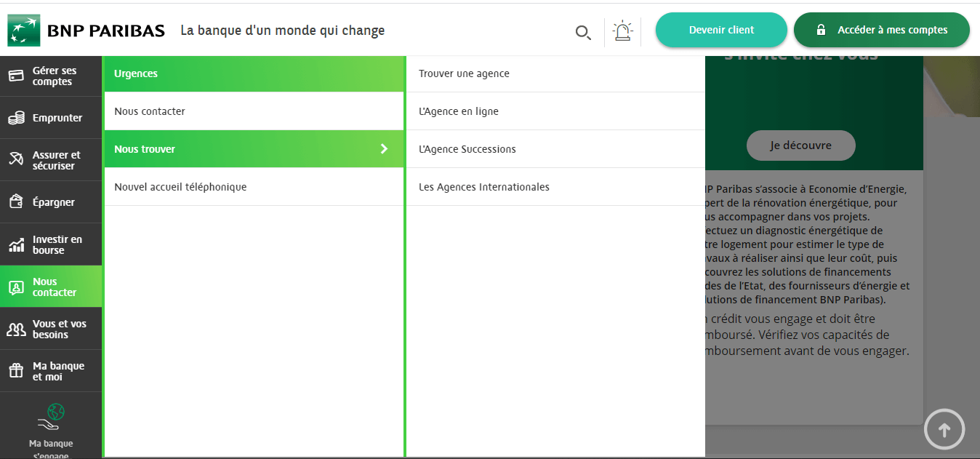
Task: Click the Devenir client button
Action: click(721, 30)
